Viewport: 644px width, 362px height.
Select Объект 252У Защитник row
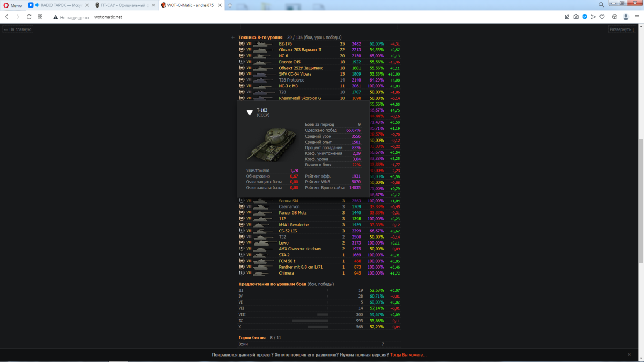coord(319,68)
